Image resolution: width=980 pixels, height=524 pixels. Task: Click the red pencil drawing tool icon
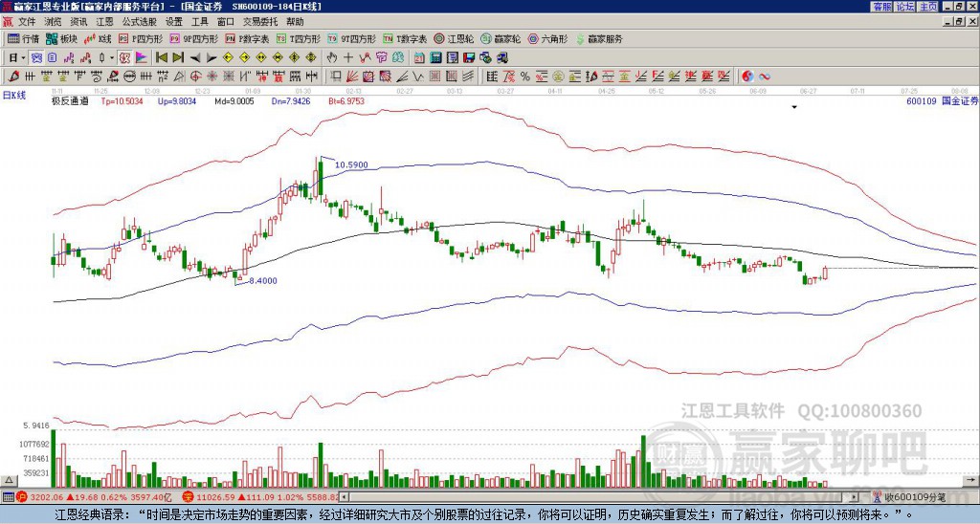[12, 76]
